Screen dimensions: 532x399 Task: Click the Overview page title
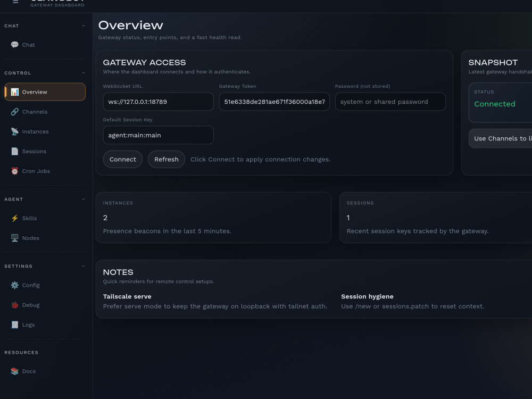point(131,25)
